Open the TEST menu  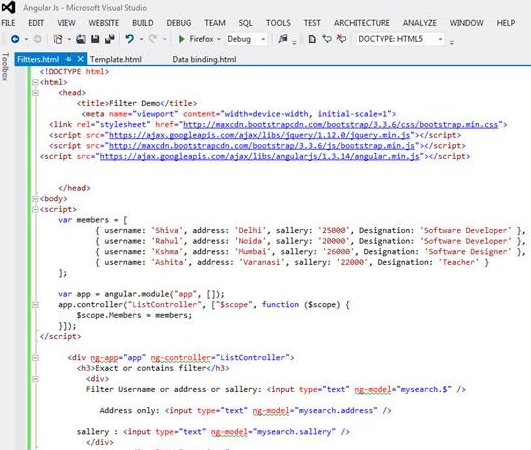click(312, 23)
